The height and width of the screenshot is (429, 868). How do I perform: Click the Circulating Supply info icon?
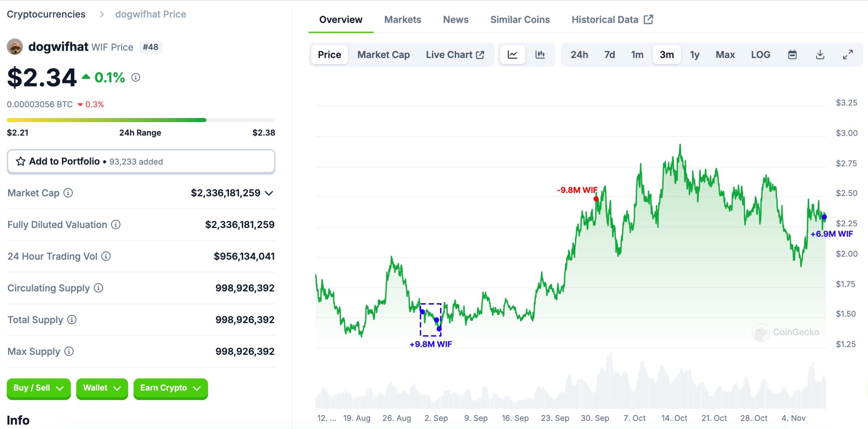(x=99, y=288)
